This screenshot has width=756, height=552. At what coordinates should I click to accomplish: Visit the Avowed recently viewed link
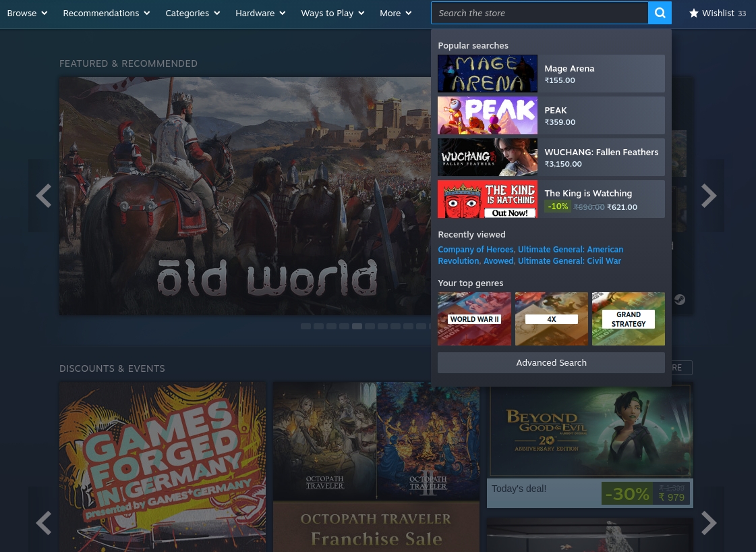point(498,260)
